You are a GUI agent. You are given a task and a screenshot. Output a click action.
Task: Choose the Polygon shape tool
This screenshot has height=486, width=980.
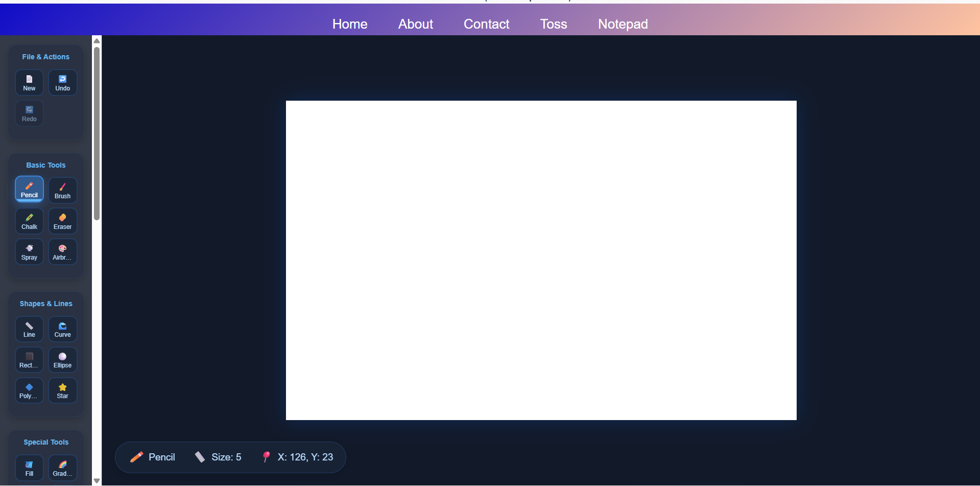[29, 390]
